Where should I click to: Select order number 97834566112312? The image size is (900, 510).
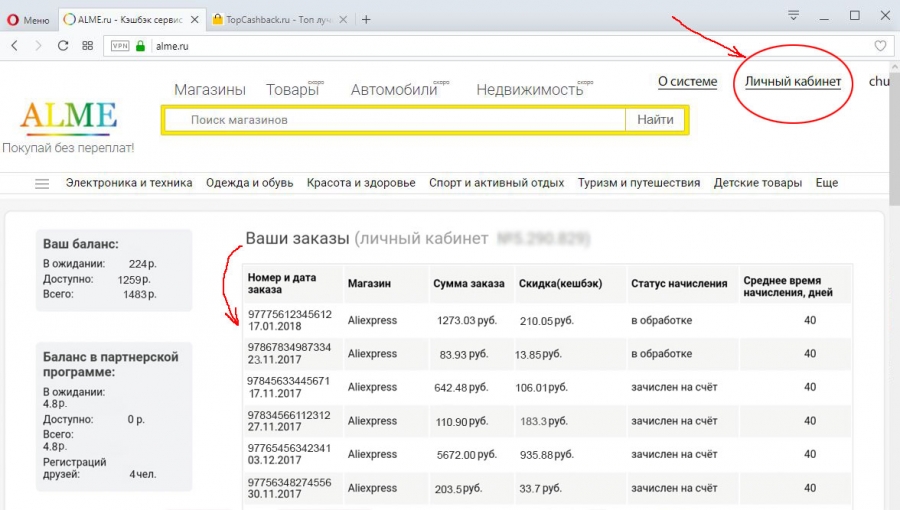click(289, 415)
